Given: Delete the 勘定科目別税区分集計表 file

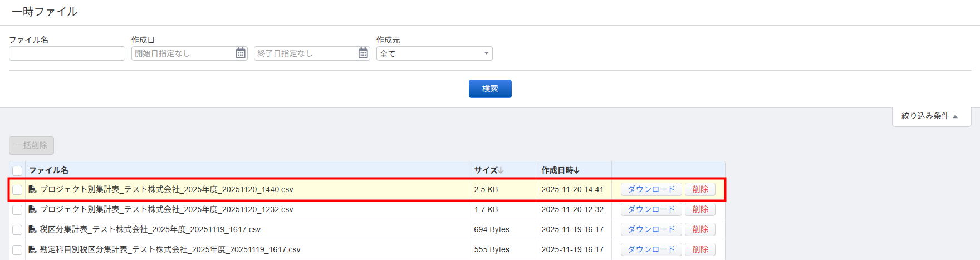Looking at the screenshot, I should point(700,249).
